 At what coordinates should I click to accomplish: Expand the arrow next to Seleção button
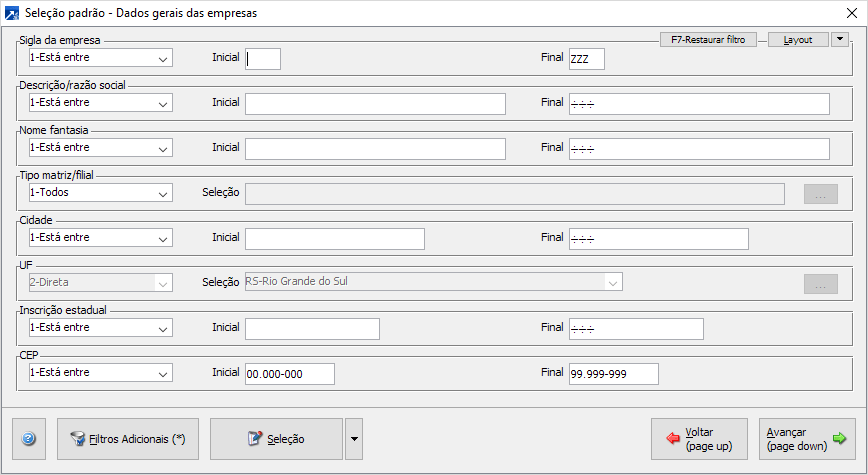pyautogui.click(x=354, y=439)
